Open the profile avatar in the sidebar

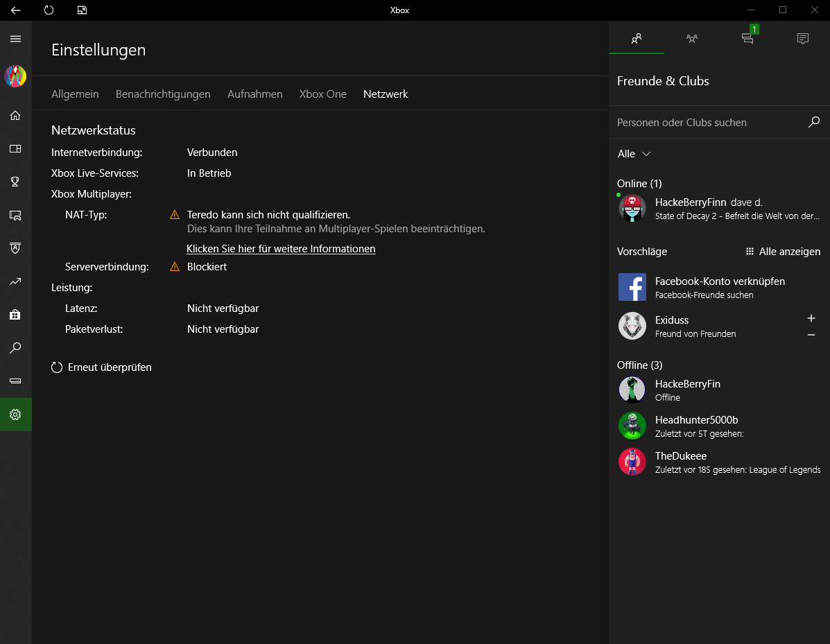pos(15,76)
